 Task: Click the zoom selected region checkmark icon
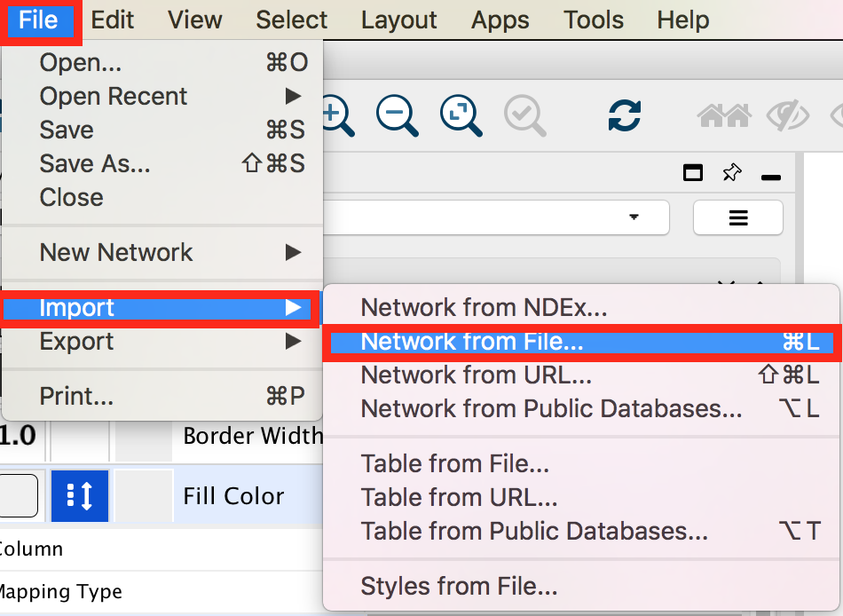[524, 115]
